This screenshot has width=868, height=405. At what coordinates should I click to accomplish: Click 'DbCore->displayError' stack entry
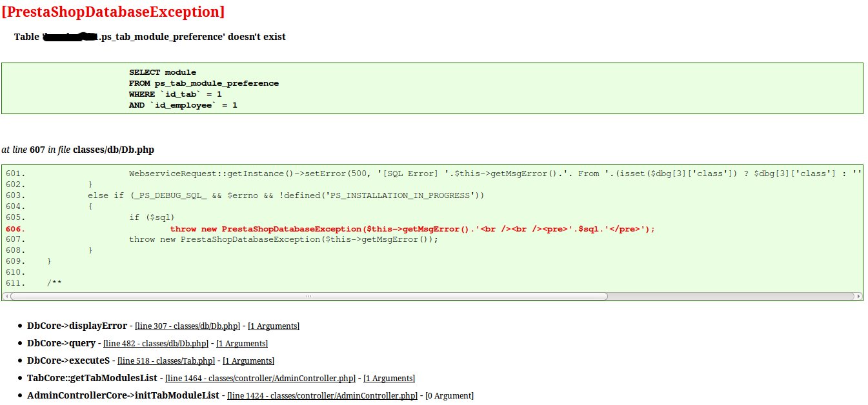[77, 326]
